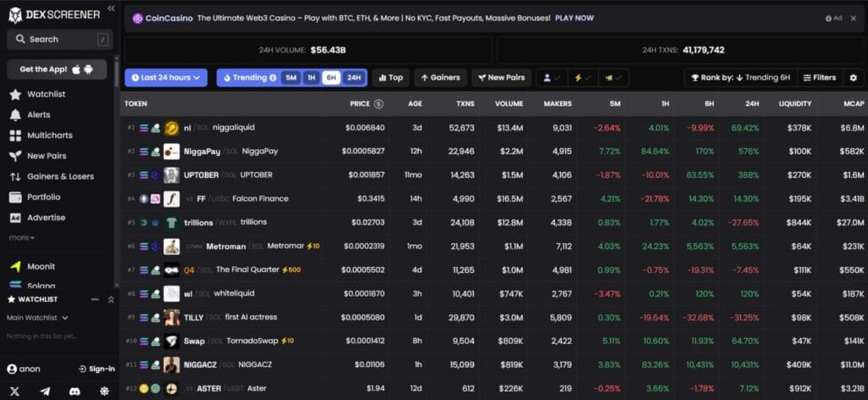Click the Alerts bell icon
868x400 pixels.
pos(15,114)
